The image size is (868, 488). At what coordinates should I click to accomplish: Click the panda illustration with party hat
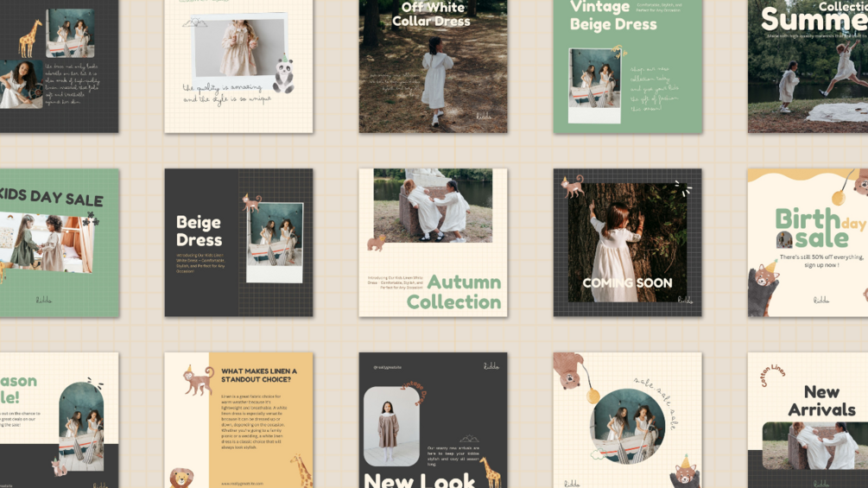284,74
